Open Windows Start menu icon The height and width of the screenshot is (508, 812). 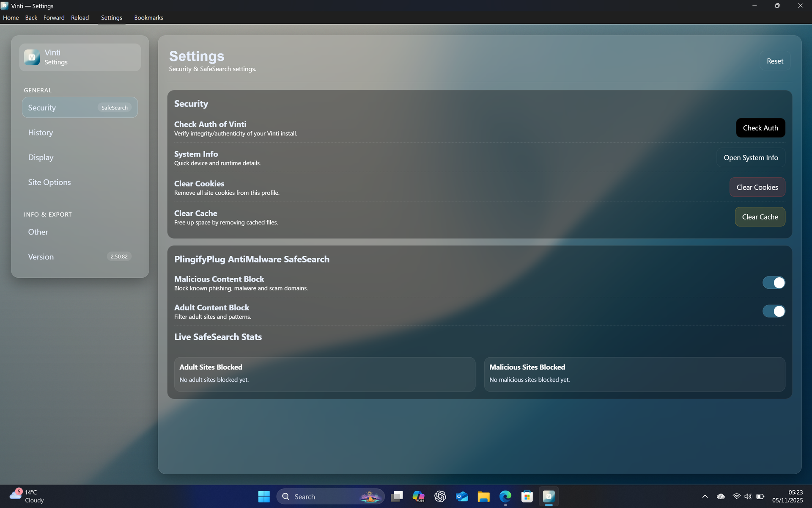(x=264, y=497)
